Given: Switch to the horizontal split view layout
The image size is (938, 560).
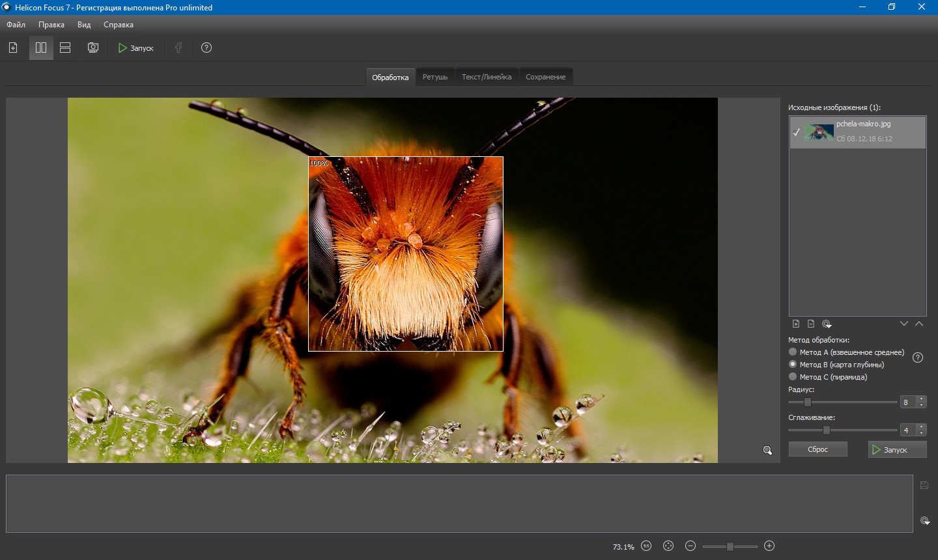Looking at the screenshot, I should pos(65,48).
